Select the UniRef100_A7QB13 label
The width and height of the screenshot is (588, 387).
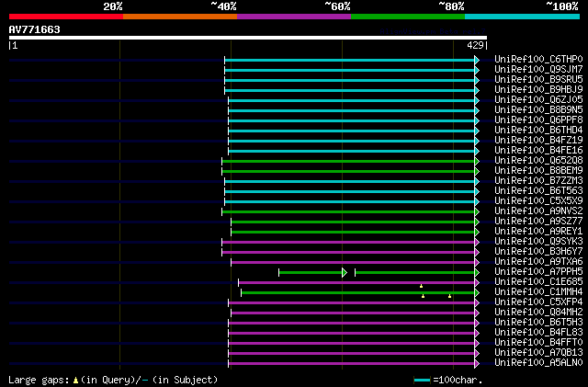tap(539, 353)
